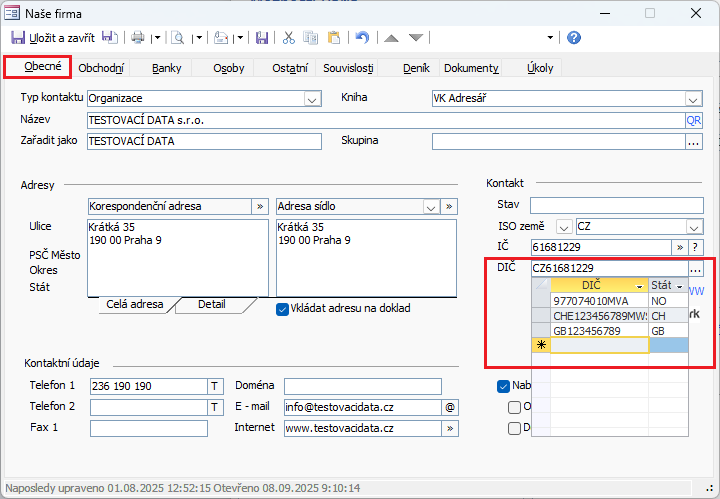
Task: Click the scissors cut icon
Action: coord(288,38)
